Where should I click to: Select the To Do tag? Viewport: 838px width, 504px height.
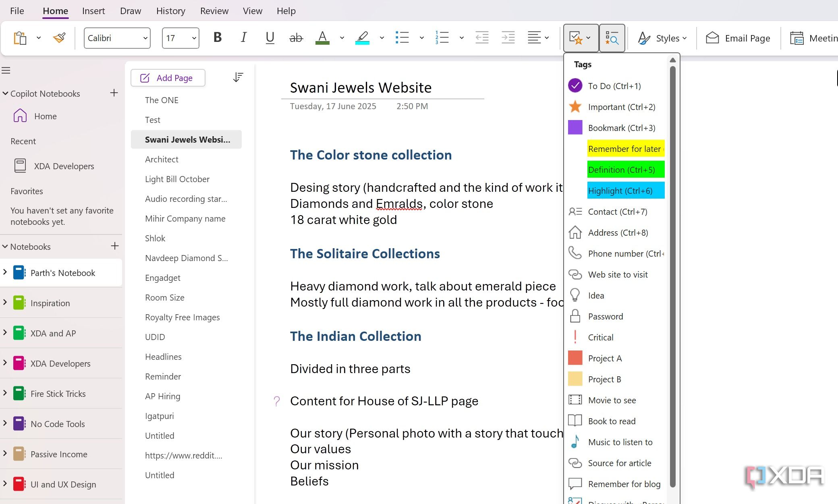click(x=616, y=86)
